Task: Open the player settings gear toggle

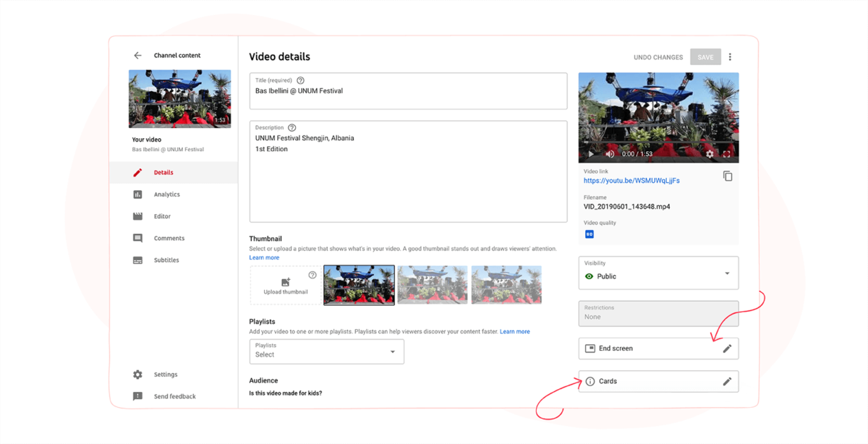Action: point(710,154)
